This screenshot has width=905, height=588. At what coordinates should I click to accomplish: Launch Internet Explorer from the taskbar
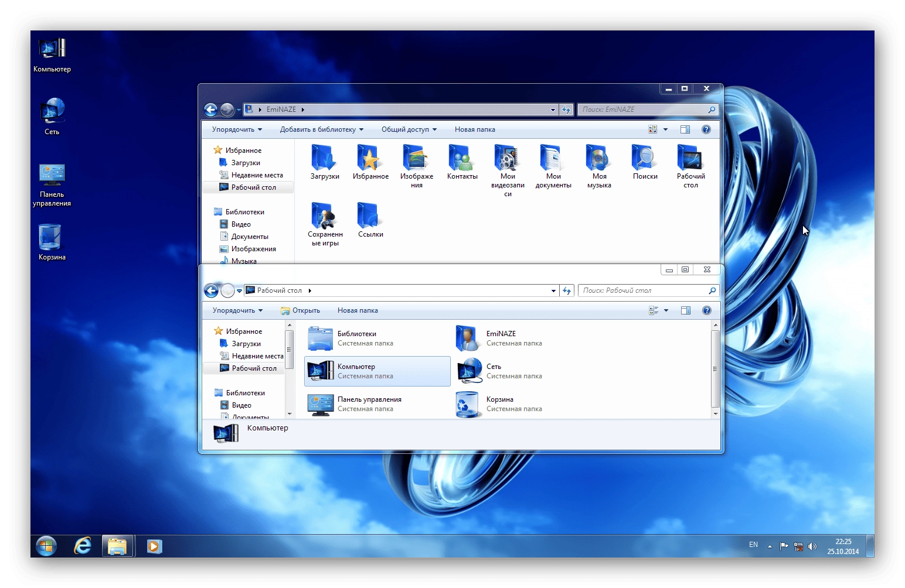(x=83, y=546)
